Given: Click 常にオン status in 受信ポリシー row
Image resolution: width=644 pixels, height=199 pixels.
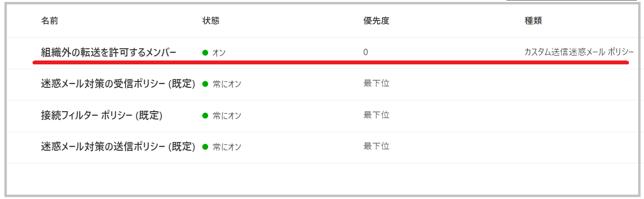Looking at the screenshot, I should coord(227,84).
